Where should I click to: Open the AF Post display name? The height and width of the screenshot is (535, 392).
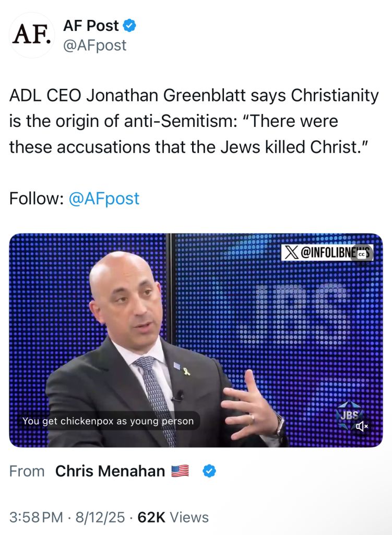pyautogui.click(x=91, y=26)
